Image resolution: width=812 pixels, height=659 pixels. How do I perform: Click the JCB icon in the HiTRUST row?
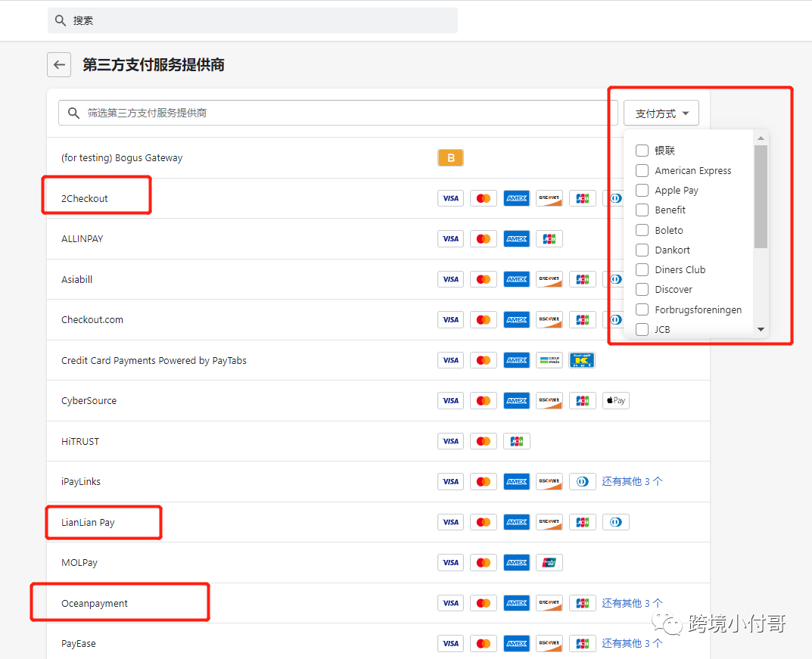(x=517, y=441)
